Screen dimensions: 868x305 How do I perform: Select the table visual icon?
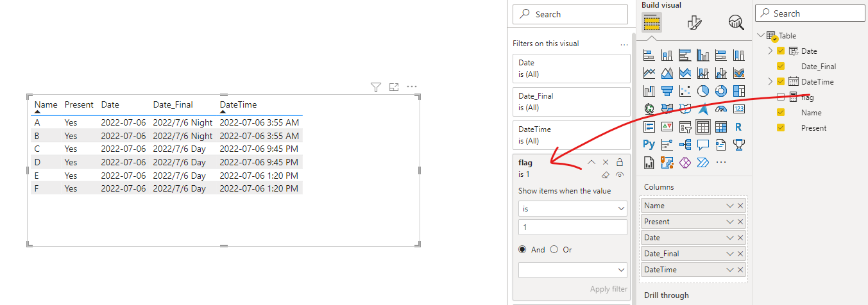(702, 127)
